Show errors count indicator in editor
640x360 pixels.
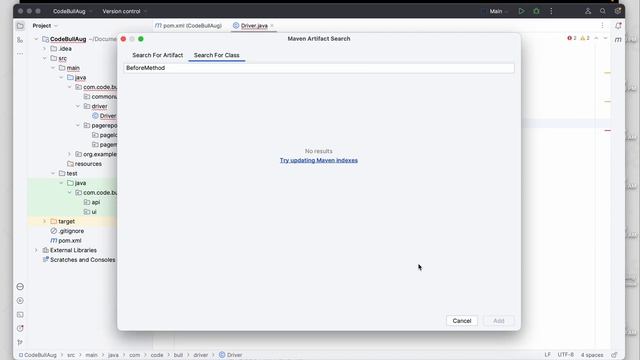tap(572, 38)
